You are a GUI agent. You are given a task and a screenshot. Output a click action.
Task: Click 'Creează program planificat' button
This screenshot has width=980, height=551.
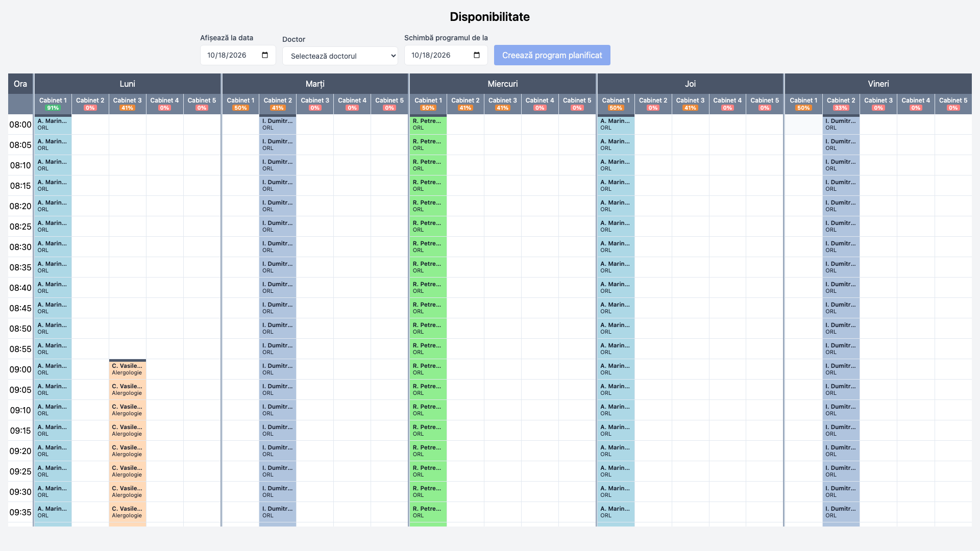[x=552, y=55]
